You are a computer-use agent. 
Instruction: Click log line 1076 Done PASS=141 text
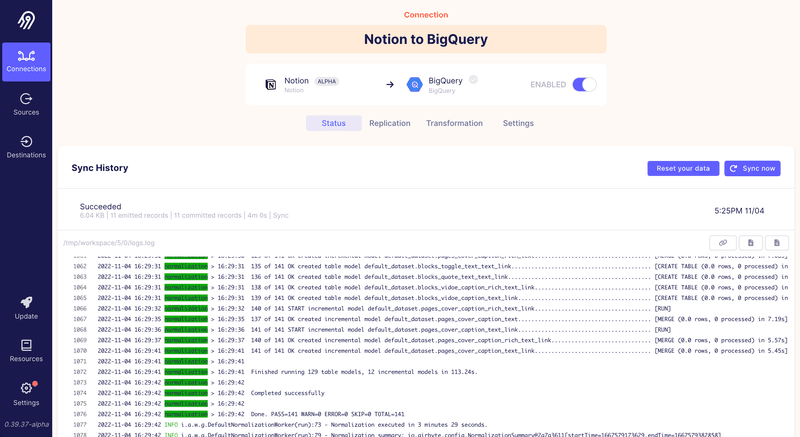(327, 414)
